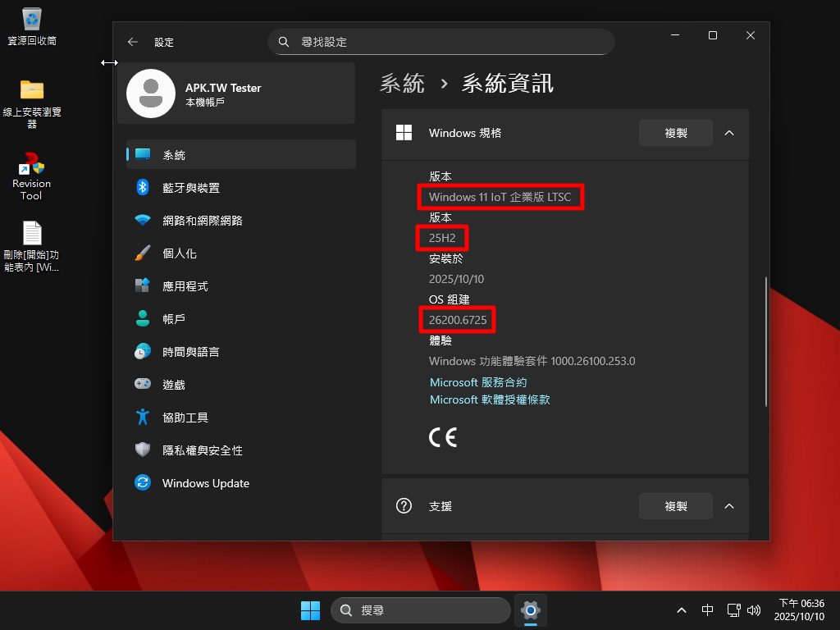The width and height of the screenshot is (840, 630).
Task: Click the apps icon for 應用程式
Action: pos(143,285)
